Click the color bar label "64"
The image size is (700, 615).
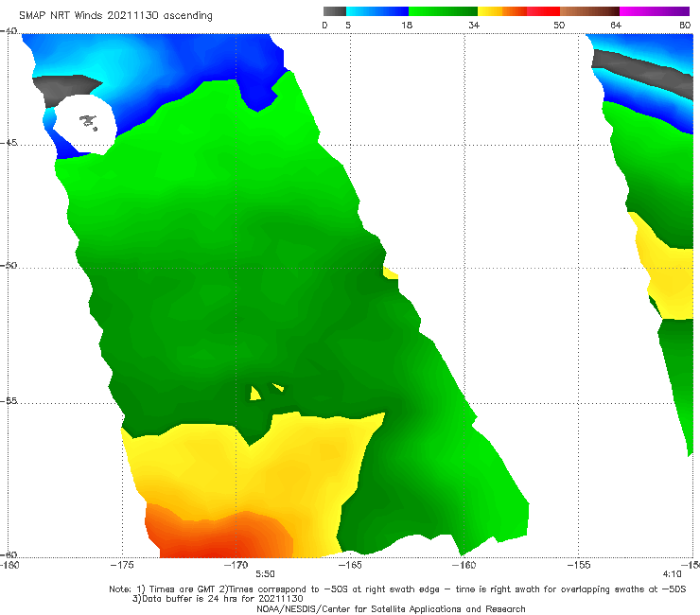[616, 25]
